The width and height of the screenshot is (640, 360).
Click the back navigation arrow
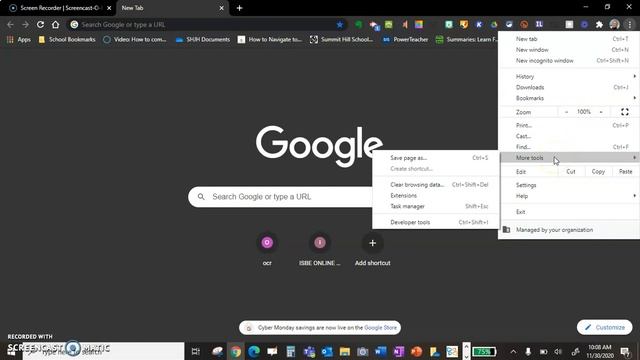(11, 24)
